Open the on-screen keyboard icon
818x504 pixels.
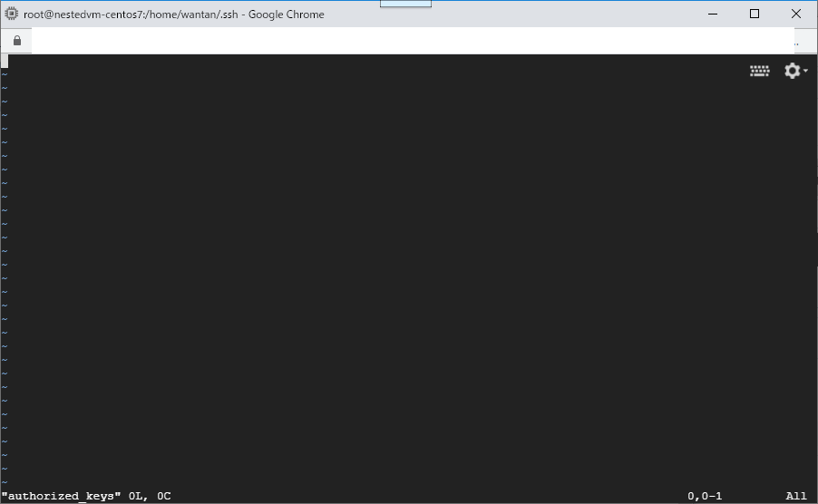tap(759, 71)
